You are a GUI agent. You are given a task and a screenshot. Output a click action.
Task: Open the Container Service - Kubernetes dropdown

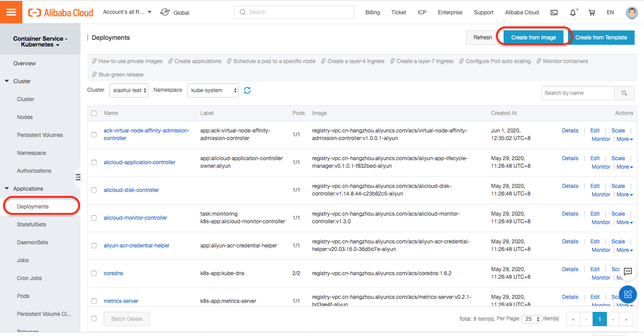40,42
